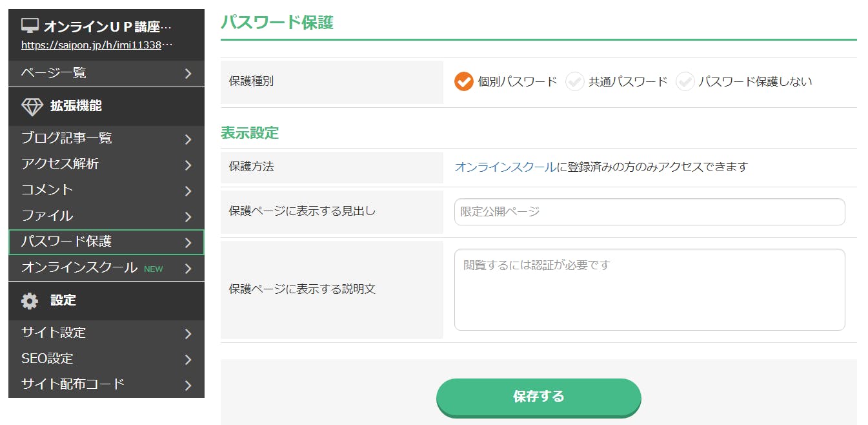Click the monitor icon beside オンラインUP講座
This screenshot has height=425, width=868.
click(30, 26)
